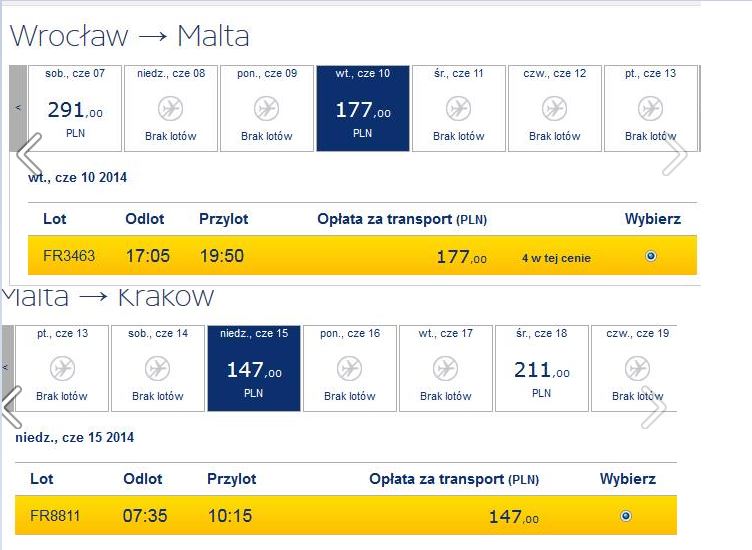This screenshot has width=752, height=550.
Task: Show earlier dates with Wrocław–Malta left chevron
Action: coord(30,154)
